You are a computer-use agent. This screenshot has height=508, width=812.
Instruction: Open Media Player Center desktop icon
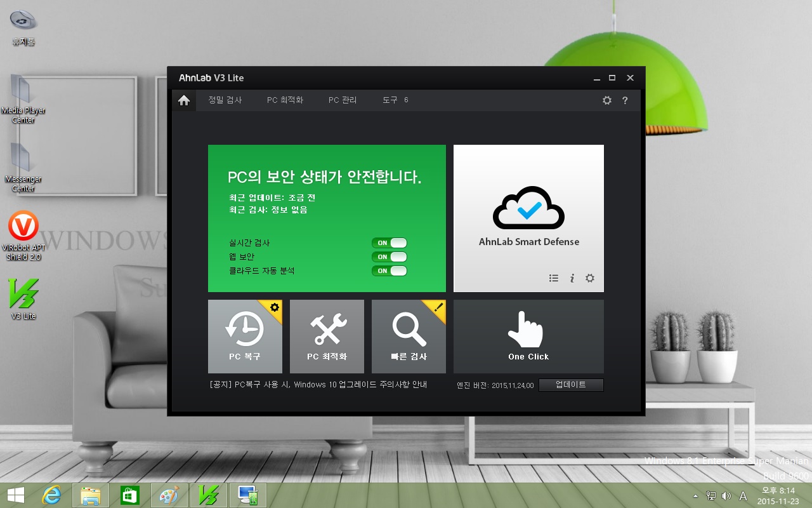23,99
